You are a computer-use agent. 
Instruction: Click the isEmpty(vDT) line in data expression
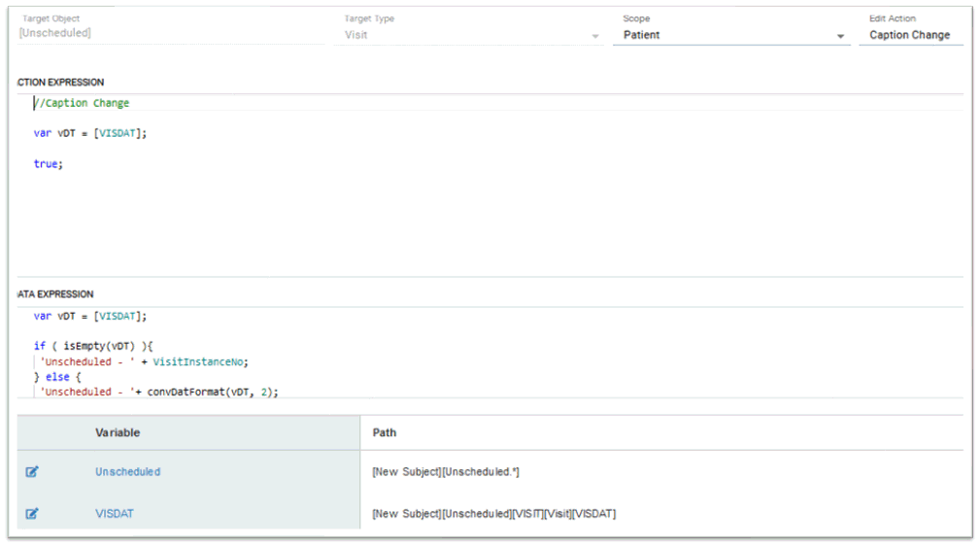[93, 346]
